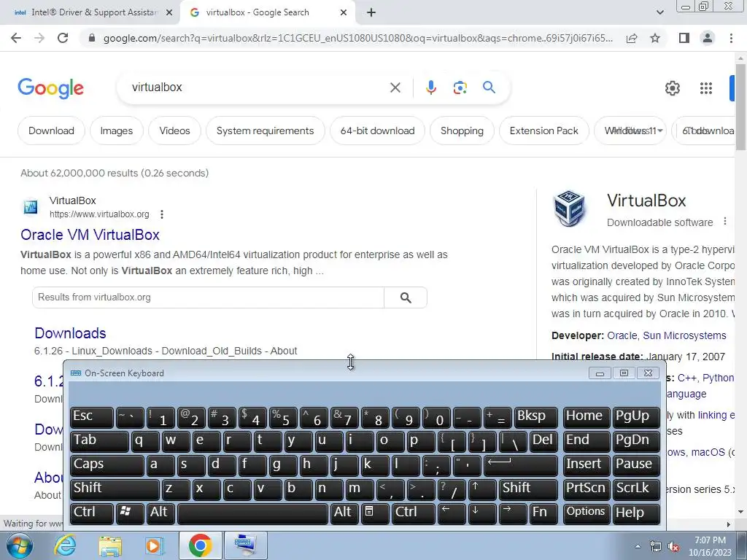This screenshot has width=747, height=560.
Task: Toggle left Ctrl on On-Screen Keyboard
Action: click(x=91, y=514)
